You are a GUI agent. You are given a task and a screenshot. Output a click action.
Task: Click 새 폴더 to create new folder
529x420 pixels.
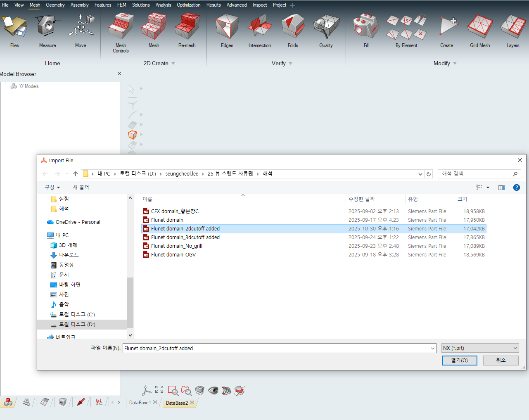(81, 187)
